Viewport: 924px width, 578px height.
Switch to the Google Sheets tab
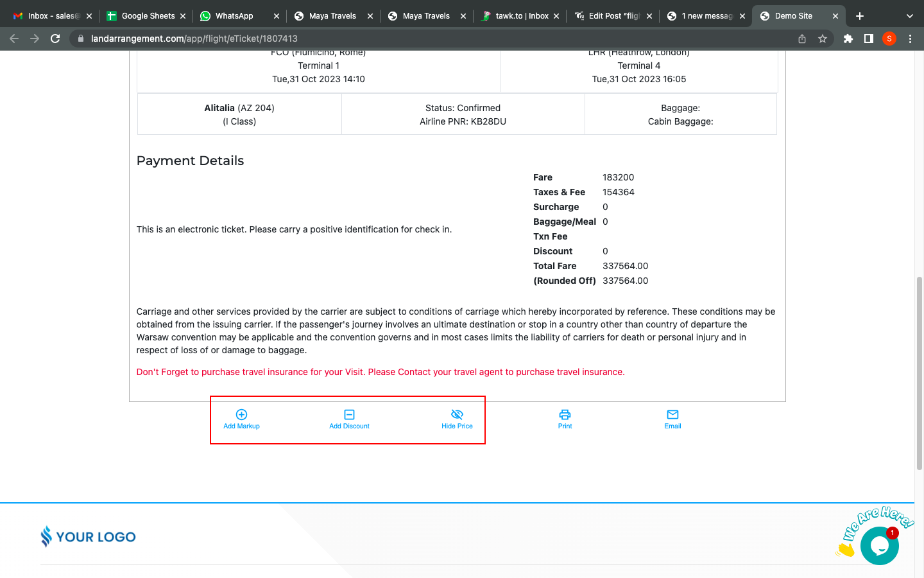[x=148, y=16]
